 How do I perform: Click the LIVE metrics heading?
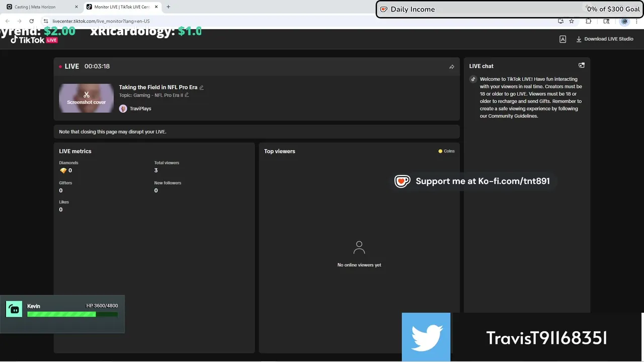coord(75,151)
